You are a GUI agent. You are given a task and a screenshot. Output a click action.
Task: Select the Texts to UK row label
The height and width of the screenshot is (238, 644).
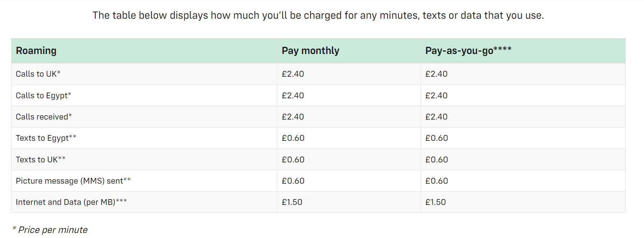[41, 160]
